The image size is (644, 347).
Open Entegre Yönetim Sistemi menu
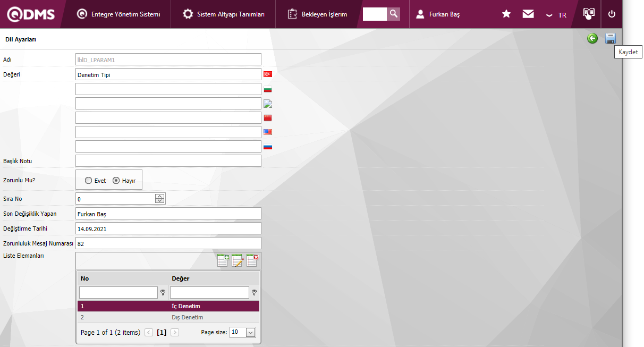[x=118, y=14]
